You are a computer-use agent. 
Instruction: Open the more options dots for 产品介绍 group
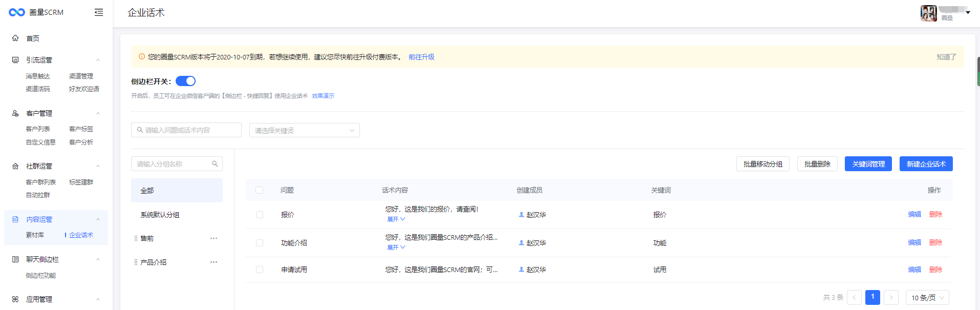tap(214, 262)
